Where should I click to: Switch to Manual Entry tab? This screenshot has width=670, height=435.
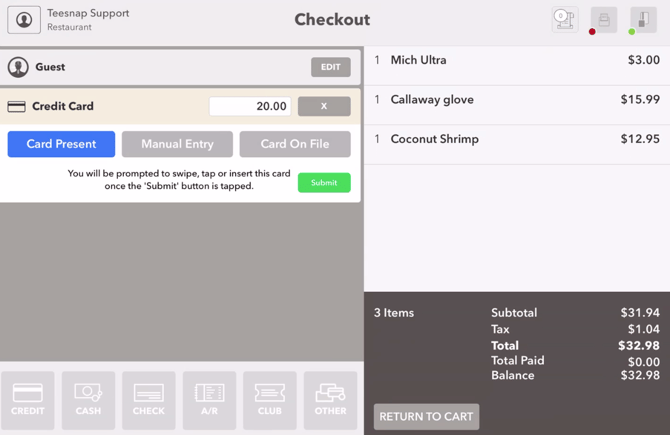[177, 144]
